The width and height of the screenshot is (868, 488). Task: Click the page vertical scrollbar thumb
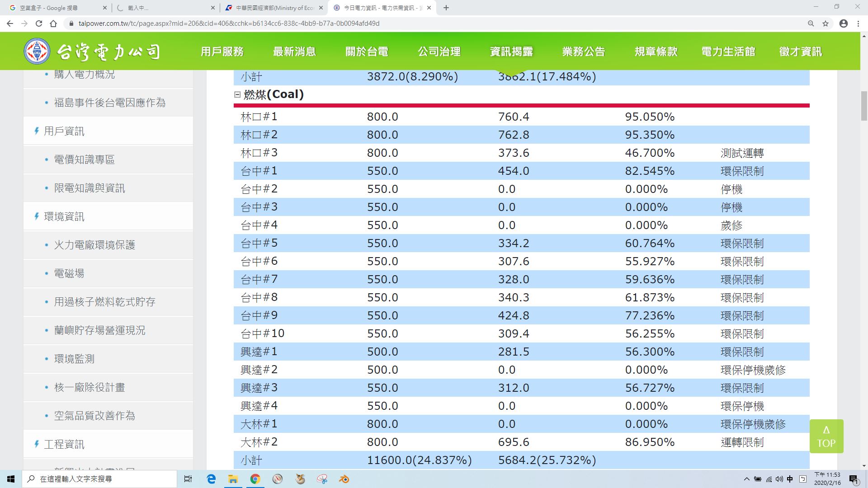[x=864, y=106]
